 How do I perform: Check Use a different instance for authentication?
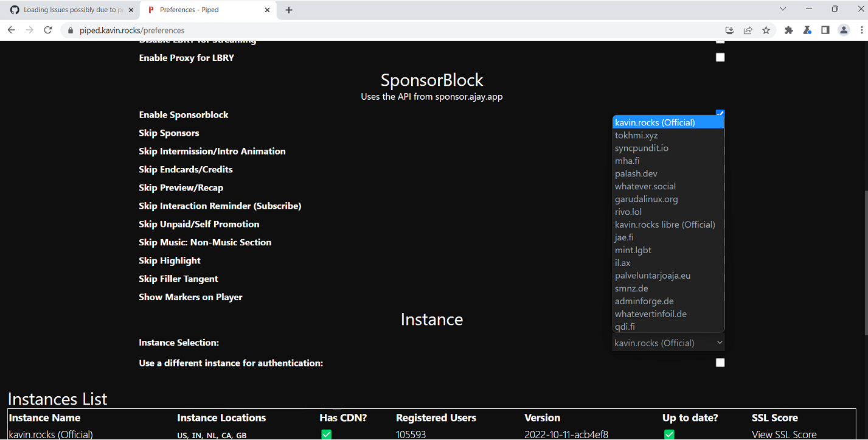click(x=720, y=363)
